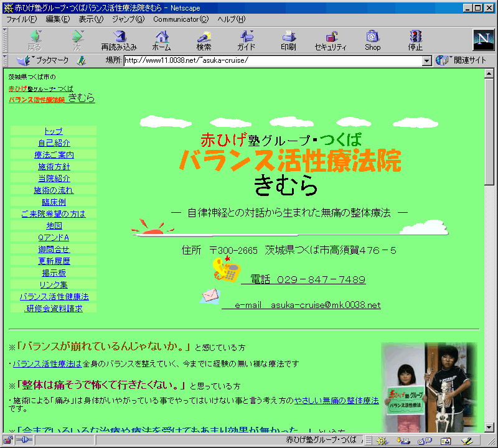Open the ヘルプ (Help) menu

pos(231,19)
